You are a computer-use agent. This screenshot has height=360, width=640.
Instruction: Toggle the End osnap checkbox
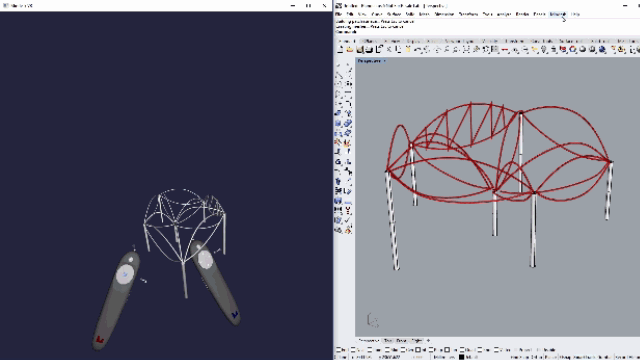[x=338, y=350]
